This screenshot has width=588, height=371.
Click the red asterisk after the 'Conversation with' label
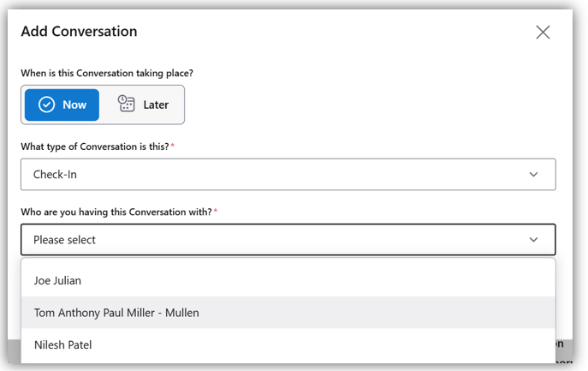click(216, 211)
